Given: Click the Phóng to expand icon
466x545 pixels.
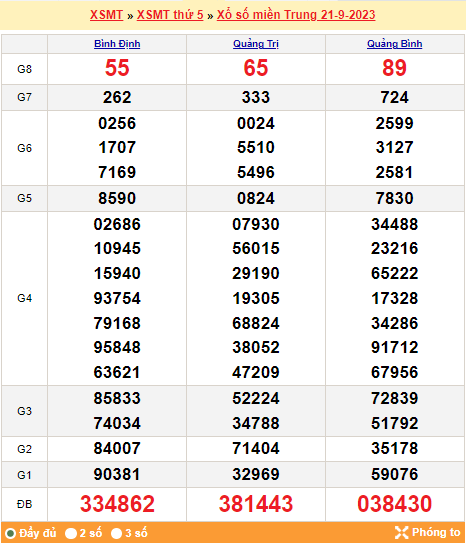Looking at the screenshot, I should (x=401, y=532).
